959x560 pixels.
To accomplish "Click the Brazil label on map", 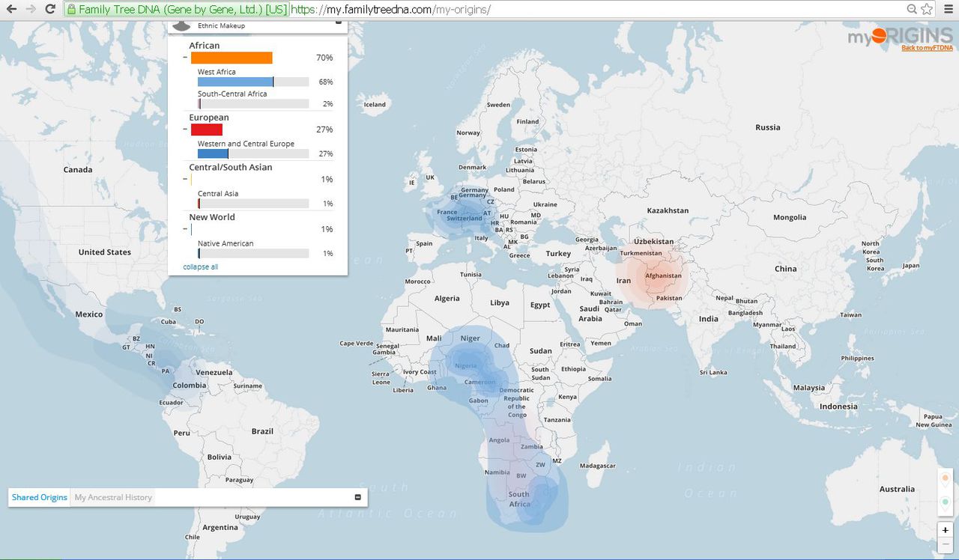I will click(262, 431).
